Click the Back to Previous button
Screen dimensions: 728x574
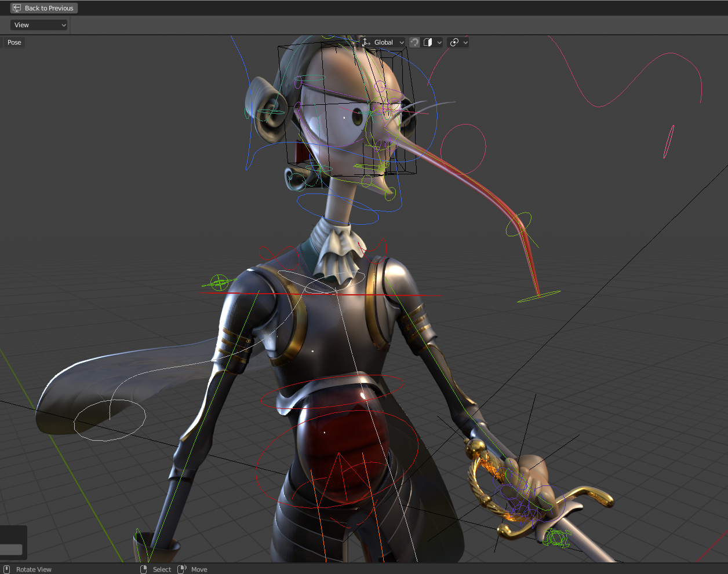coord(44,8)
